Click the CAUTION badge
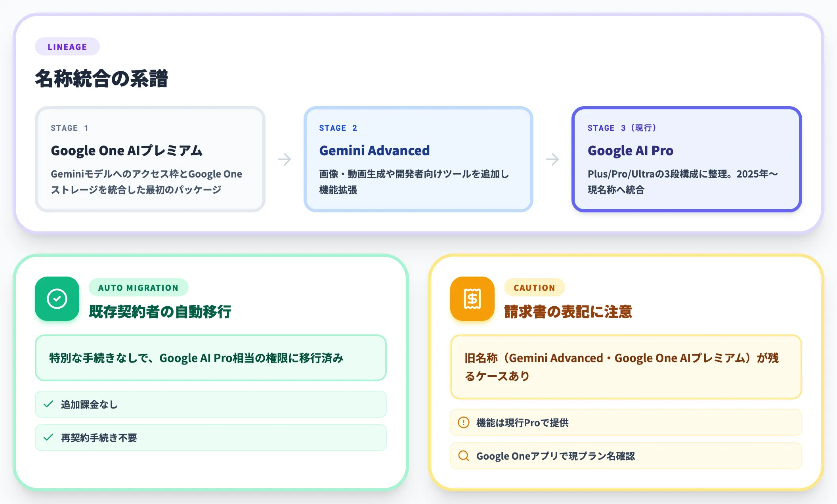This screenshot has width=837, height=504. (534, 288)
